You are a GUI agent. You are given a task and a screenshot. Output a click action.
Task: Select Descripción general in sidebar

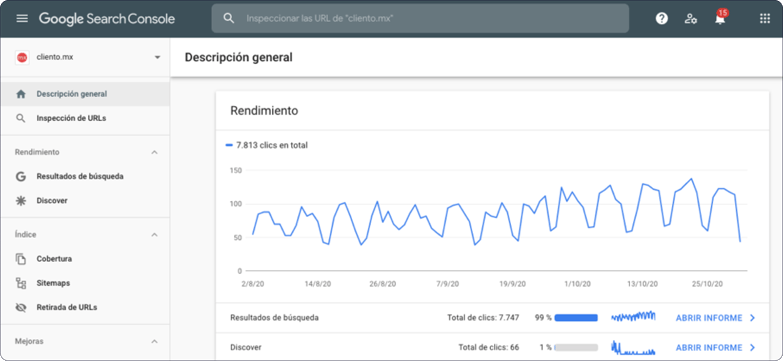pos(85,94)
